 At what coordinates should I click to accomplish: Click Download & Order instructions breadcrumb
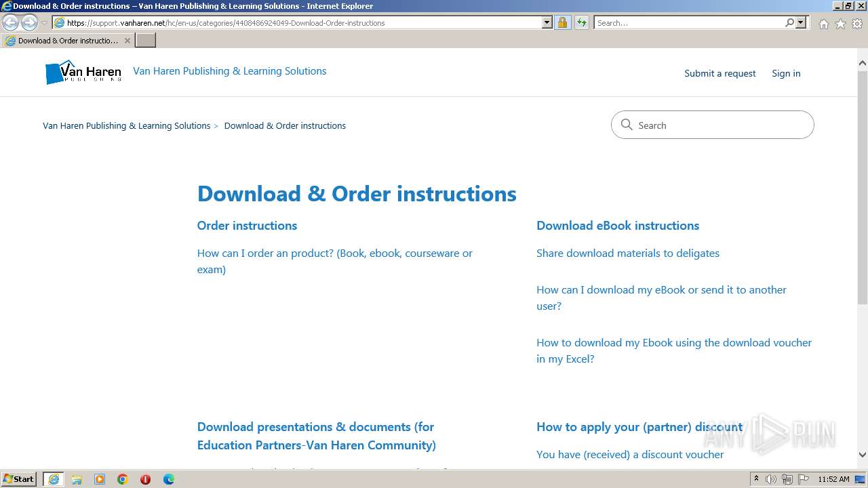coord(285,125)
